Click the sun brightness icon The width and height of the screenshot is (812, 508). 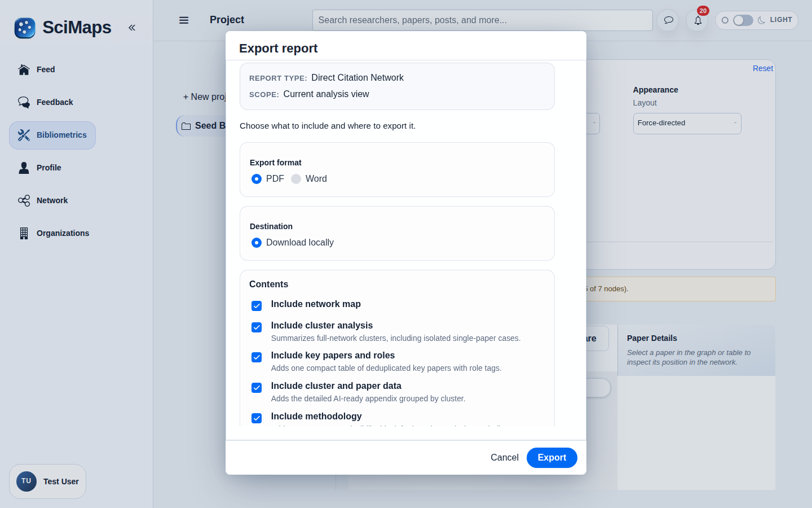click(725, 20)
